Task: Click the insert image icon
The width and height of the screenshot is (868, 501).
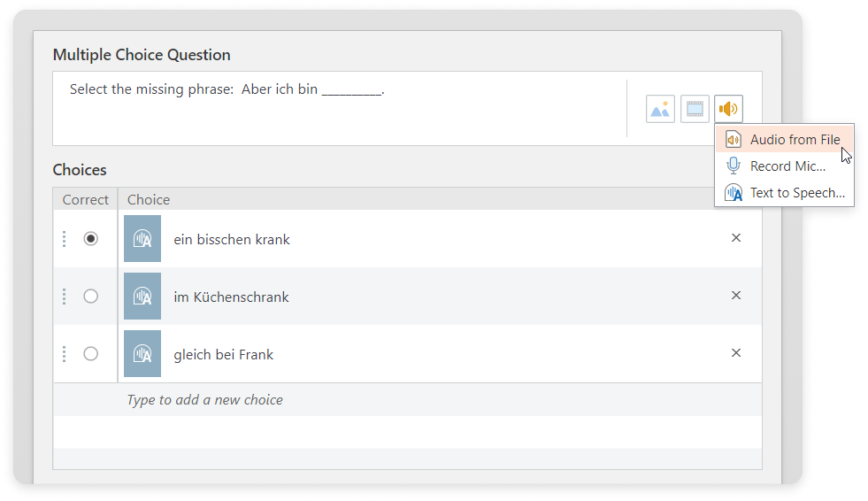Action: click(660, 109)
